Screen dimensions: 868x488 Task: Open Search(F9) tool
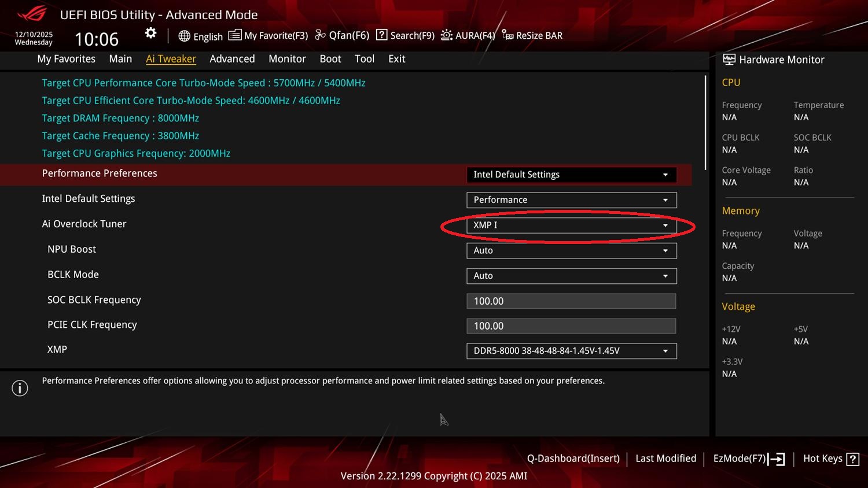click(x=405, y=36)
